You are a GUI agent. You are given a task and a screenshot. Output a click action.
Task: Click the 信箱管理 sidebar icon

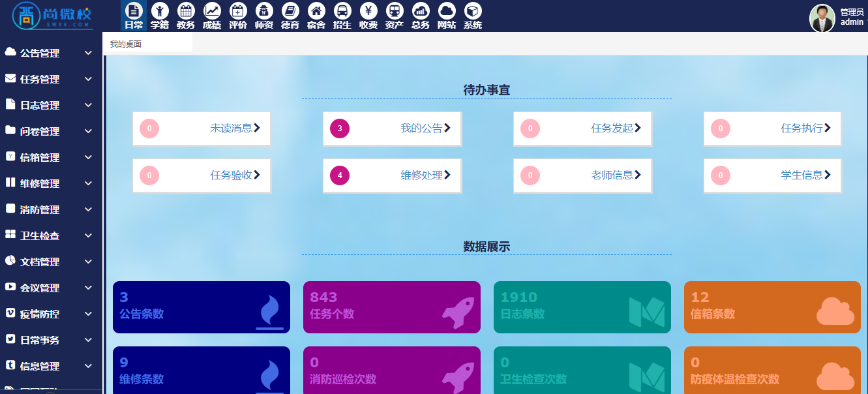[10, 157]
